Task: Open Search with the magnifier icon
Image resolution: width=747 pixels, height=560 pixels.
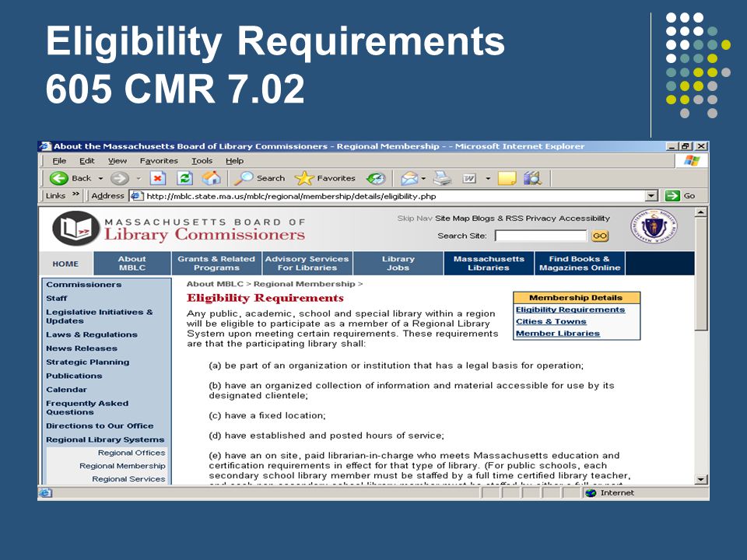Action: click(x=244, y=178)
